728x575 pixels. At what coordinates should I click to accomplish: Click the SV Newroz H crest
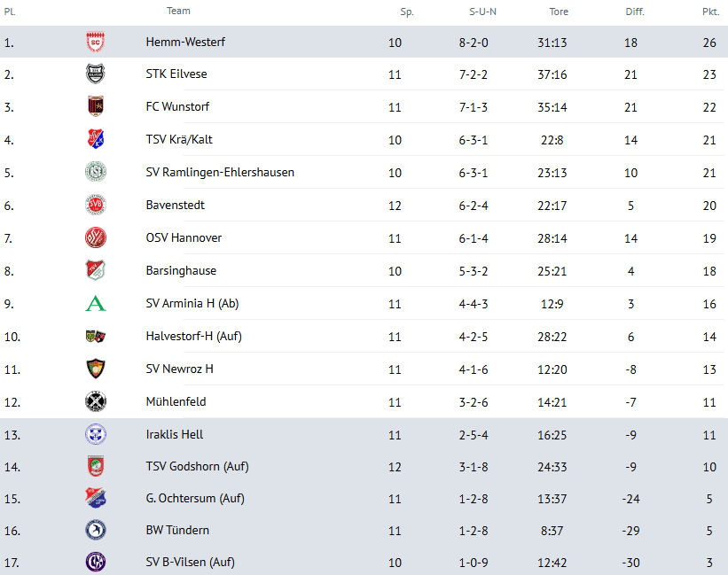tap(95, 369)
